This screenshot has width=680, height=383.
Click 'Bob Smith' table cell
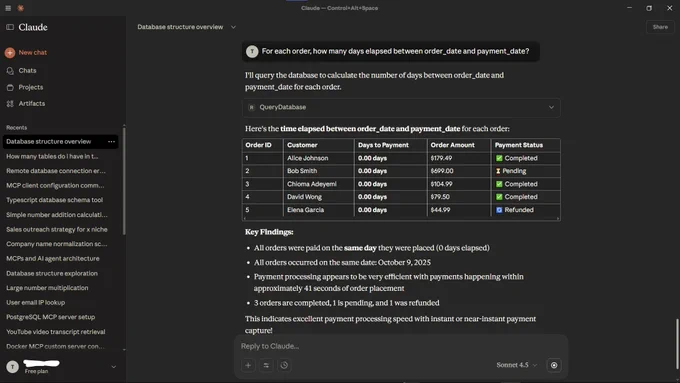tap(302, 171)
